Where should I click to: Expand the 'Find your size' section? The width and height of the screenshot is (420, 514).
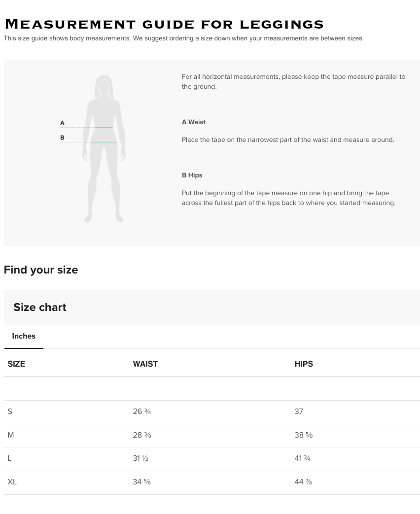41,270
